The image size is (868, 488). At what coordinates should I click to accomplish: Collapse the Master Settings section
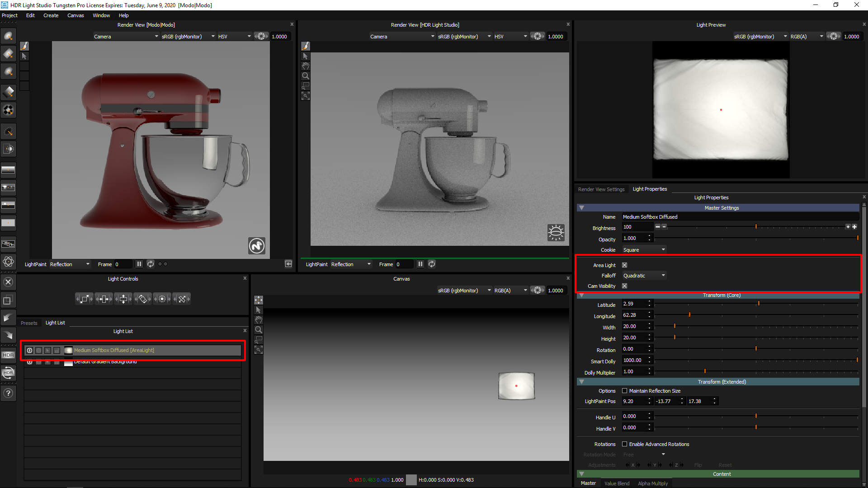pyautogui.click(x=582, y=208)
